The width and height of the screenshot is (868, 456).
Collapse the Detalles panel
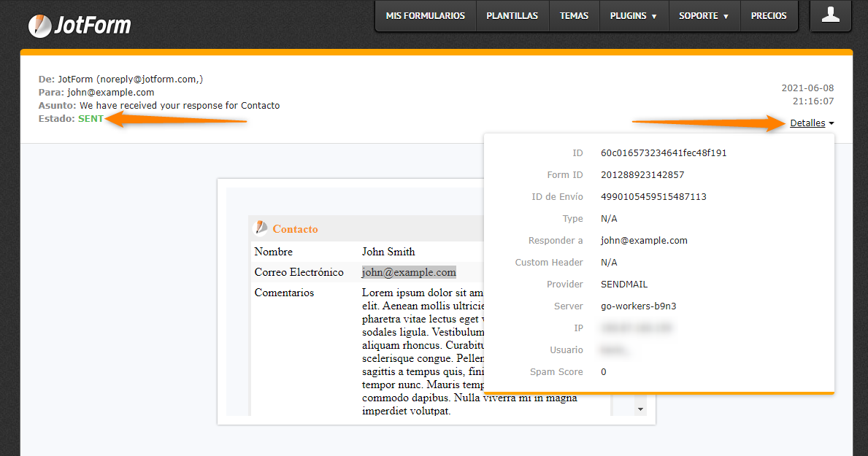(811, 123)
